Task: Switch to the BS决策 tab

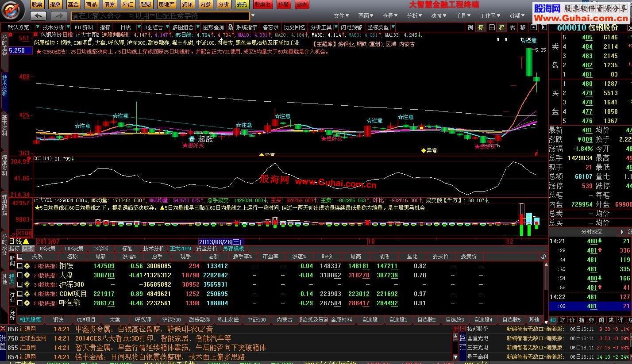Action: 47,249
